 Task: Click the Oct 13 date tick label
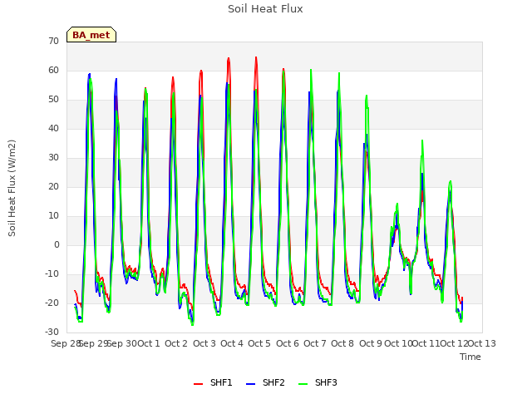tap(482, 343)
